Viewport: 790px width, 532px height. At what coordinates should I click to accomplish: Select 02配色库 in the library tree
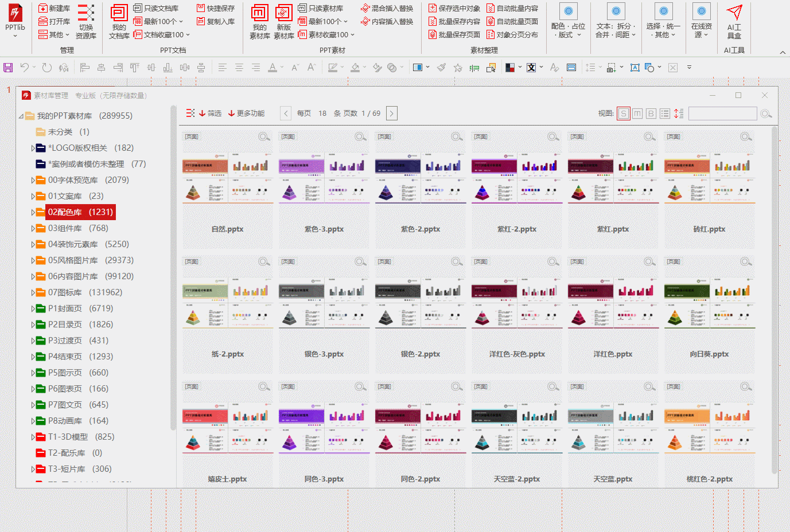tap(80, 212)
